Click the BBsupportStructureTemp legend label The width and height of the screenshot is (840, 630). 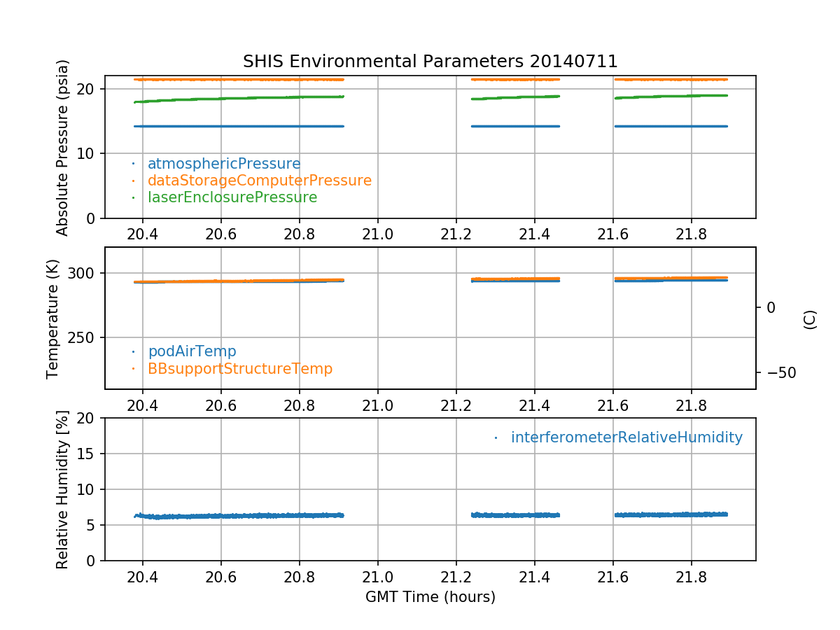(240, 368)
